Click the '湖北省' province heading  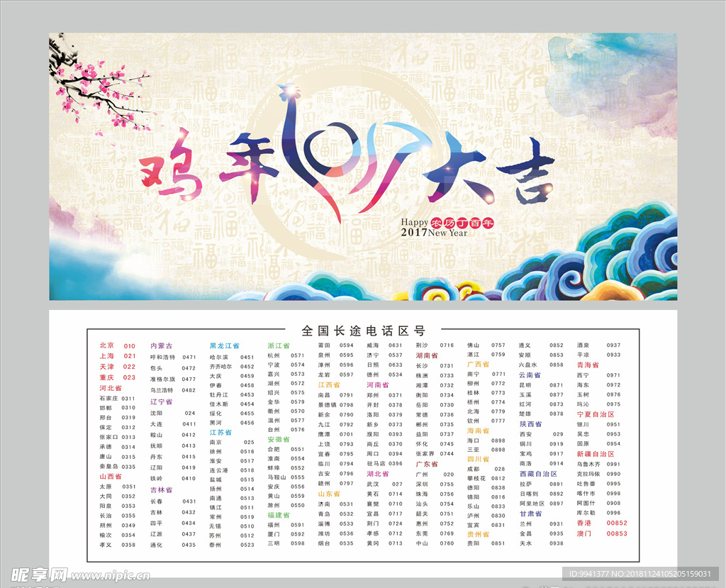(x=379, y=474)
